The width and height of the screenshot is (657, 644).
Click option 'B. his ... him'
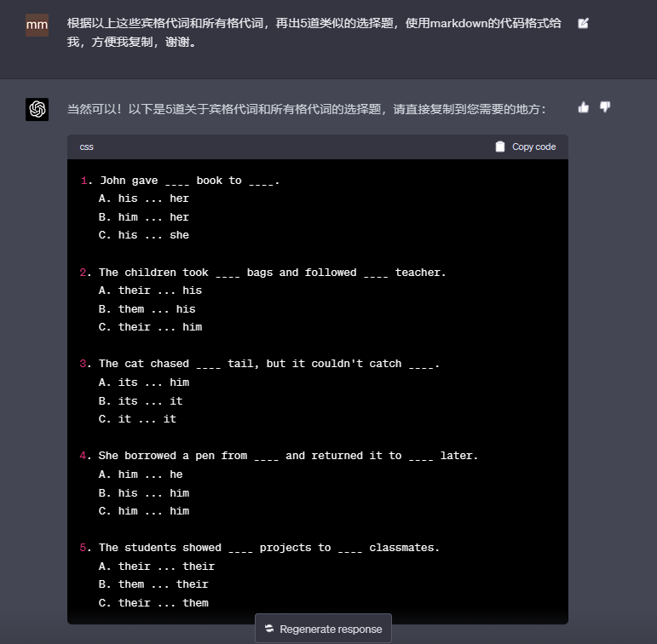144,492
